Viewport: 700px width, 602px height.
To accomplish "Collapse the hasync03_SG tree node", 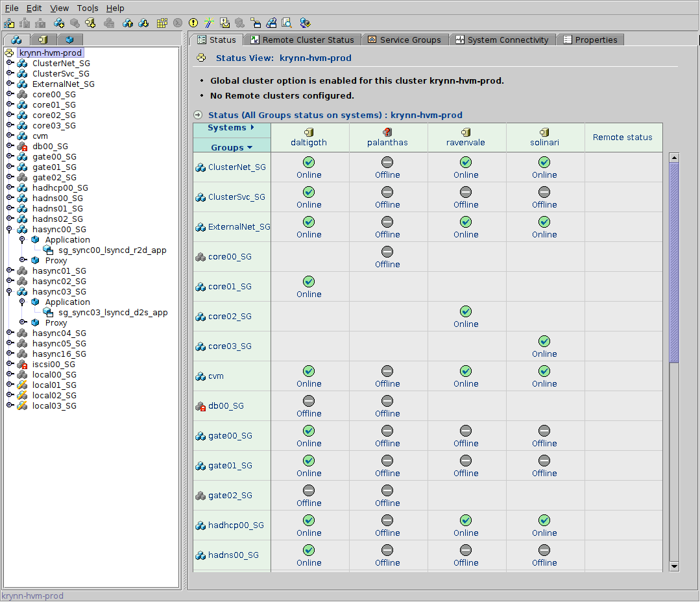I will click(x=10, y=291).
